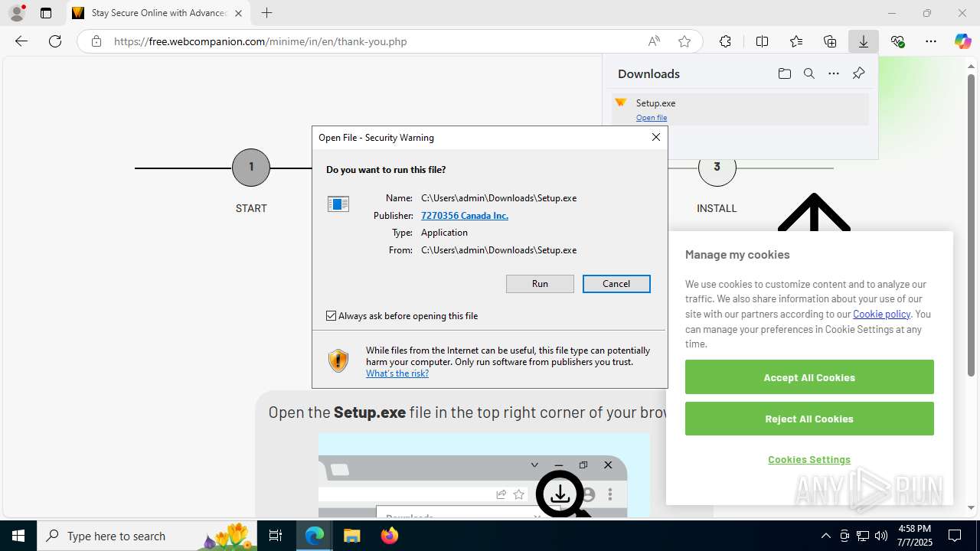Click Reject All Cookies

pyautogui.click(x=809, y=419)
